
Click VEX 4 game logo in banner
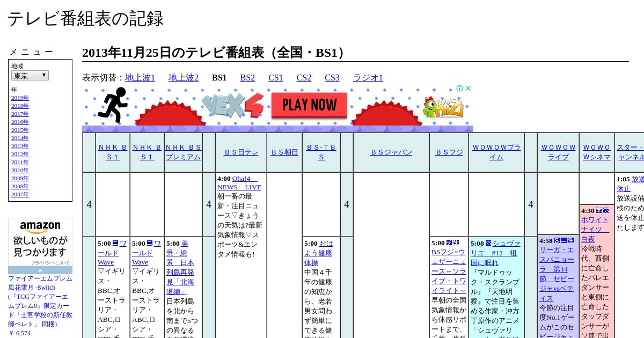pyautogui.click(x=233, y=105)
